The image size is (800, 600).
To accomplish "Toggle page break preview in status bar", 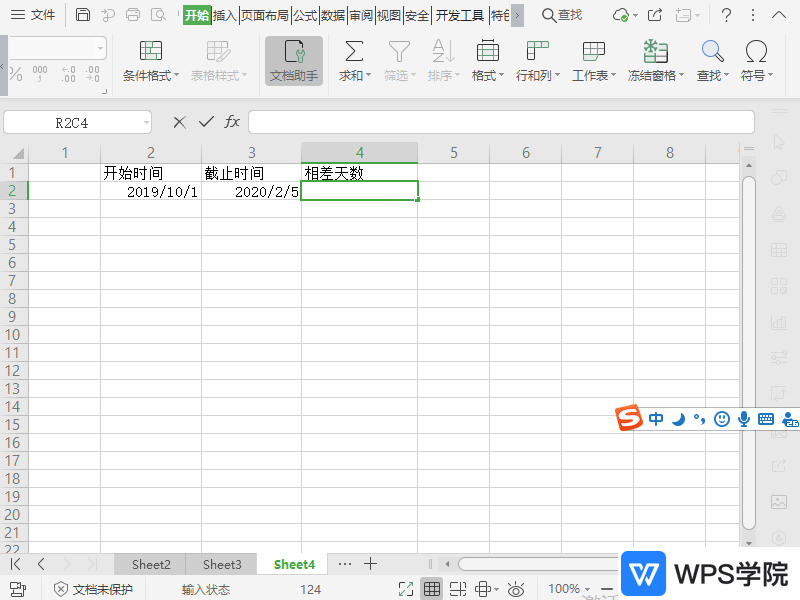I will (458, 589).
